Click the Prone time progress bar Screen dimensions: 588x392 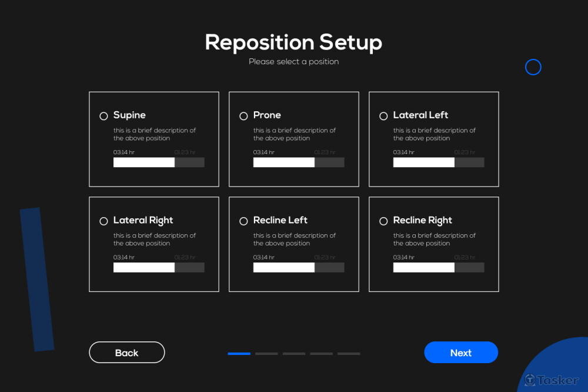point(299,162)
